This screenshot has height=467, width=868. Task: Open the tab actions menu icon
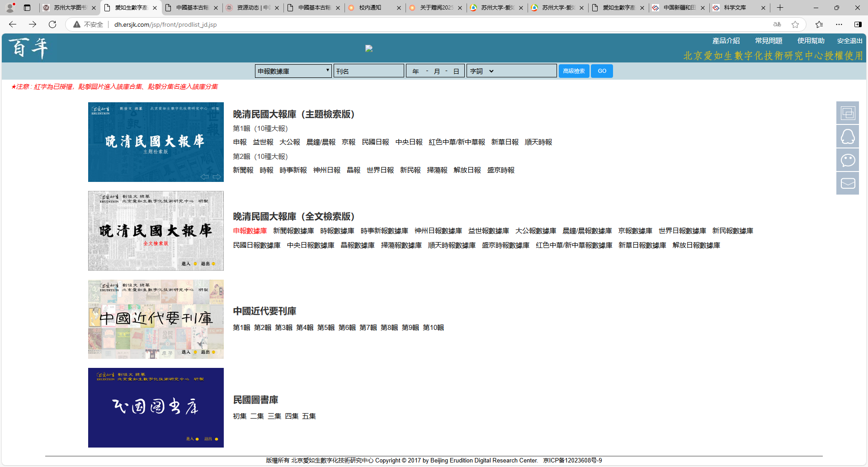27,8
